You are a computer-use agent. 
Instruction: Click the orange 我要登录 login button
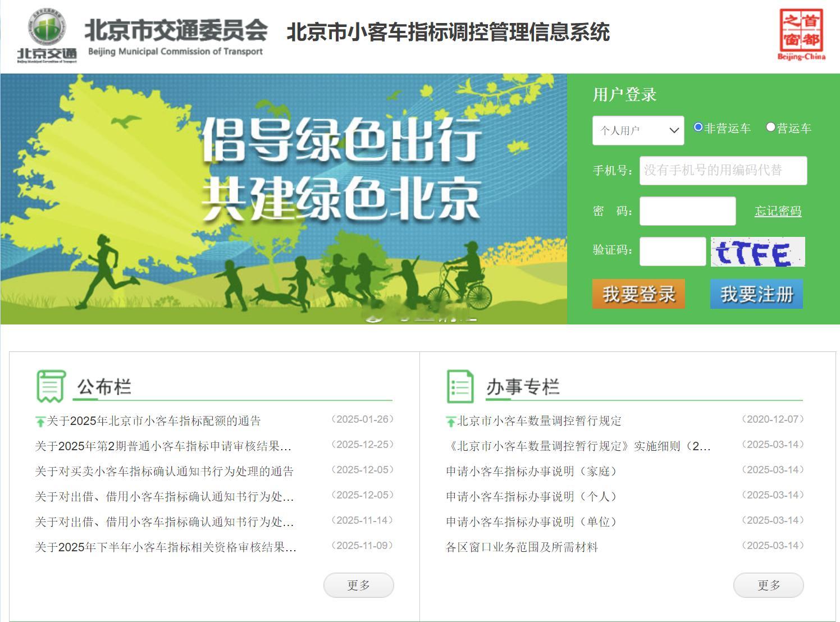click(638, 294)
